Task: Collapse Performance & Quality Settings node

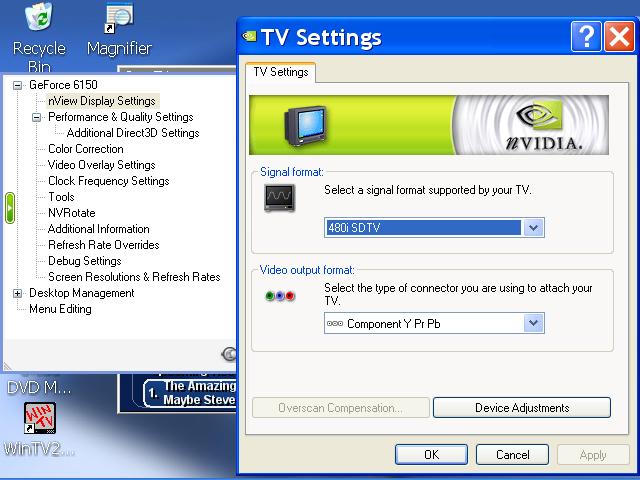Action: pyautogui.click(x=36, y=118)
